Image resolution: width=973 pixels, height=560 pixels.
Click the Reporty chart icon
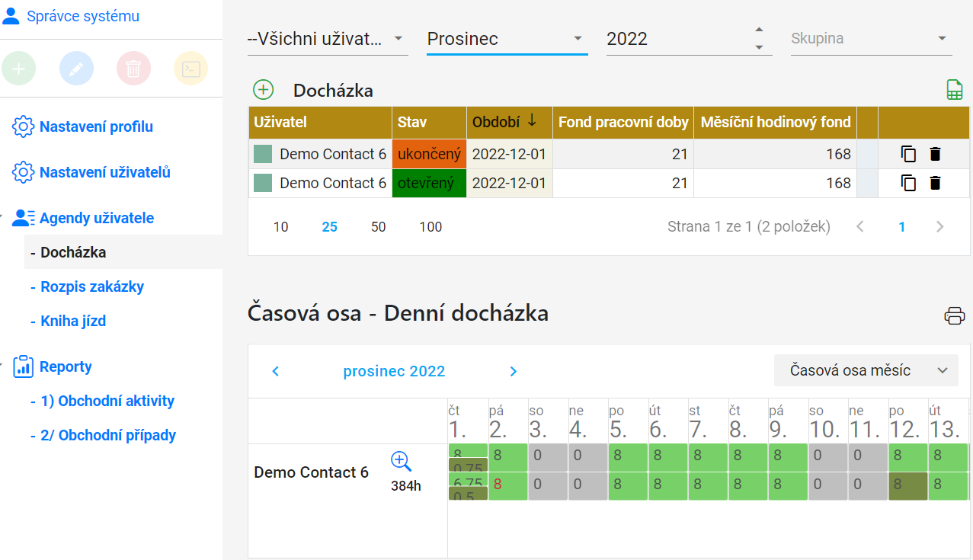point(24,366)
